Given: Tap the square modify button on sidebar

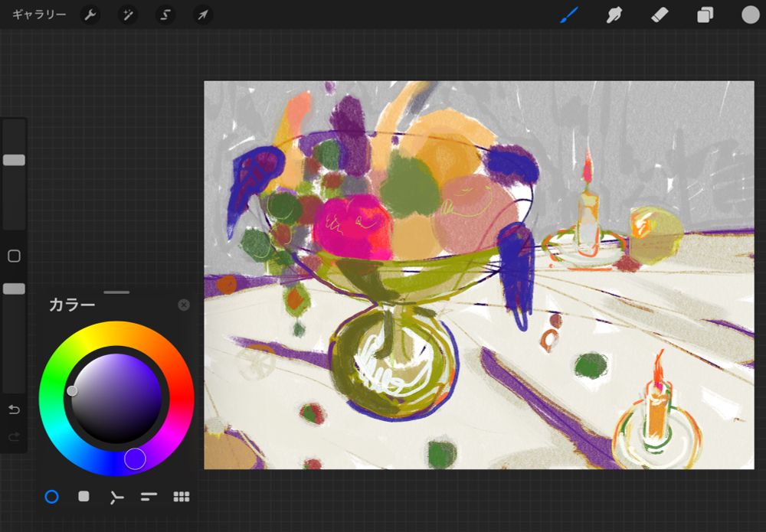Looking at the screenshot, I should point(14,256).
